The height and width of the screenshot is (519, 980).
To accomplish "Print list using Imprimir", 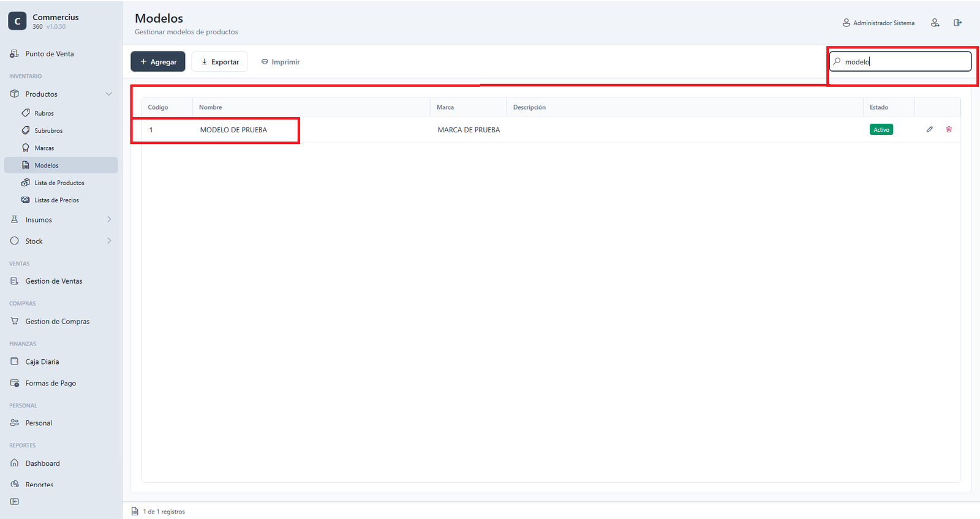I will [281, 62].
